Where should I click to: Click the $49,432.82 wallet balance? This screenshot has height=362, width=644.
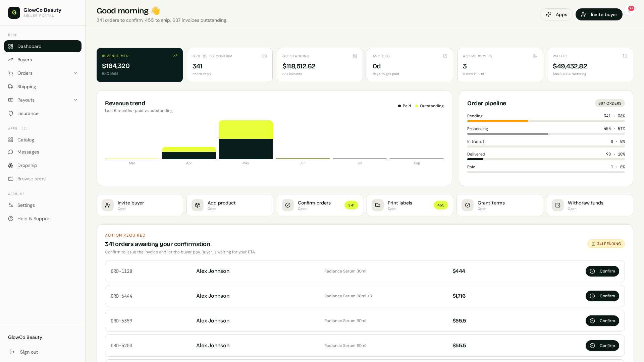pos(570,66)
